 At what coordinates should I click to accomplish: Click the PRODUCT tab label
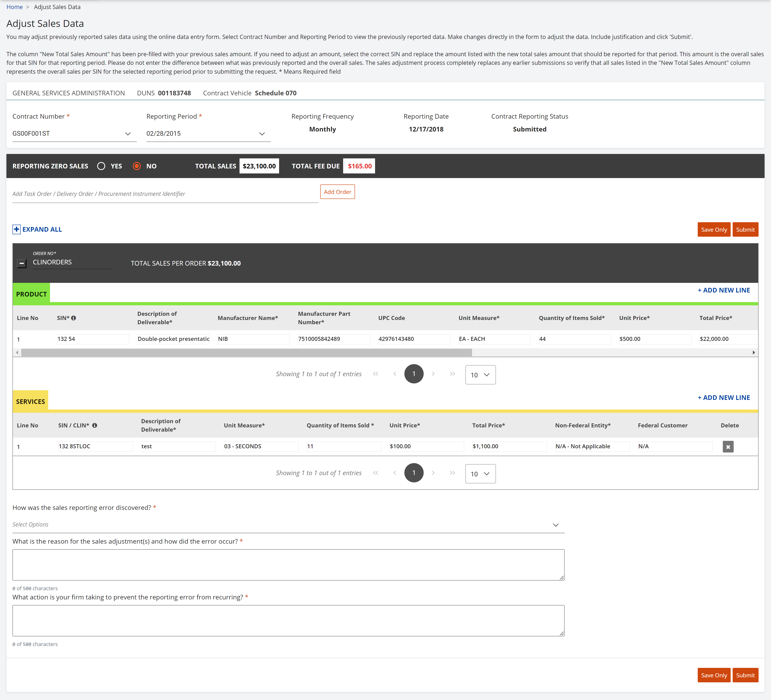tap(31, 294)
